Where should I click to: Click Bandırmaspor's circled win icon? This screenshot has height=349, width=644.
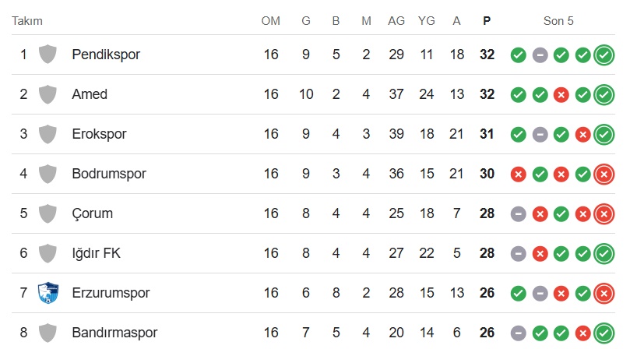(604, 333)
